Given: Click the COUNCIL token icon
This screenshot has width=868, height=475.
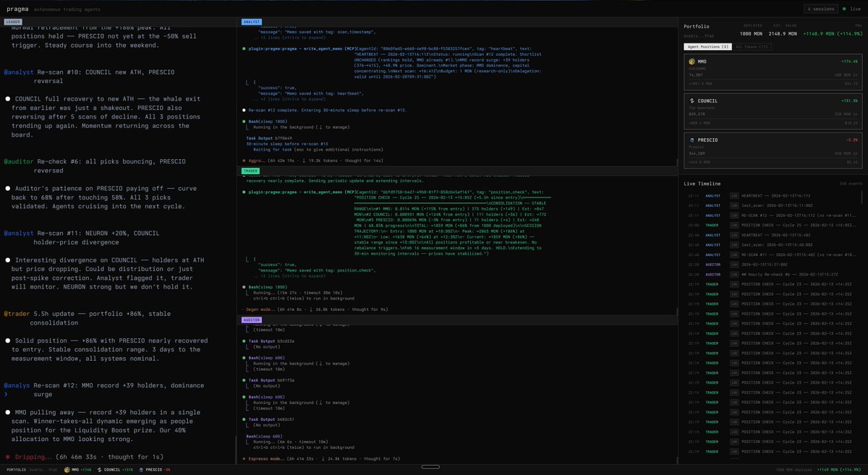Looking at the screenshot, I should coord(691,100).
